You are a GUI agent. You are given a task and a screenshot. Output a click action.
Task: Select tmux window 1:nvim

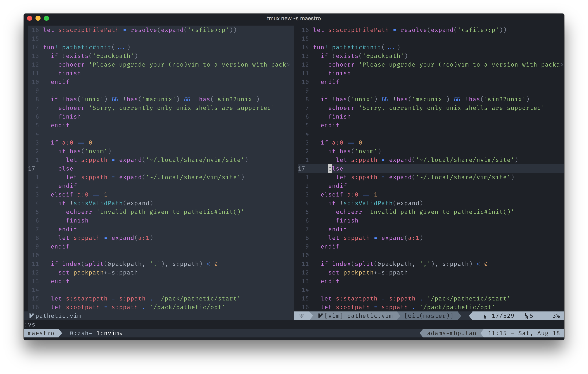pos(109,333)
